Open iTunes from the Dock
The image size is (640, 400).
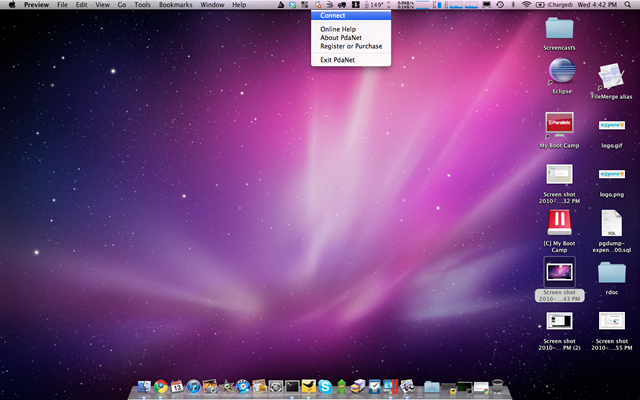click(193, 386)
